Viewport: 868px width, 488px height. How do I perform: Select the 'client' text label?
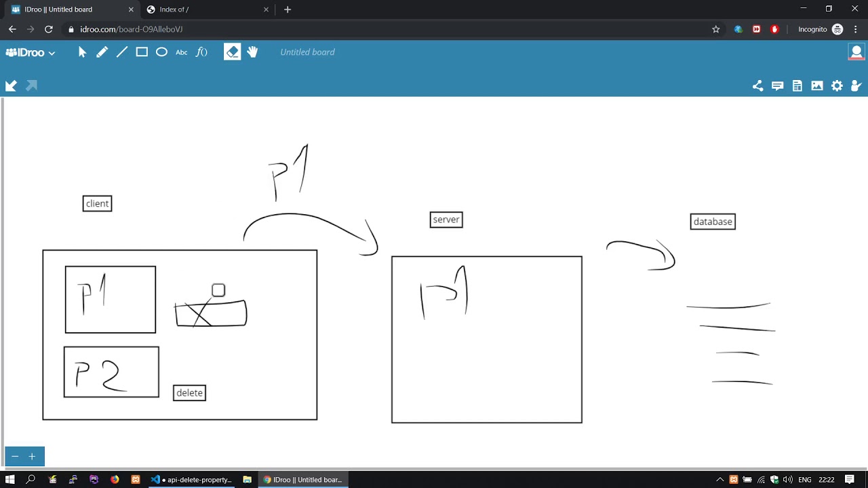coord(97,203)
